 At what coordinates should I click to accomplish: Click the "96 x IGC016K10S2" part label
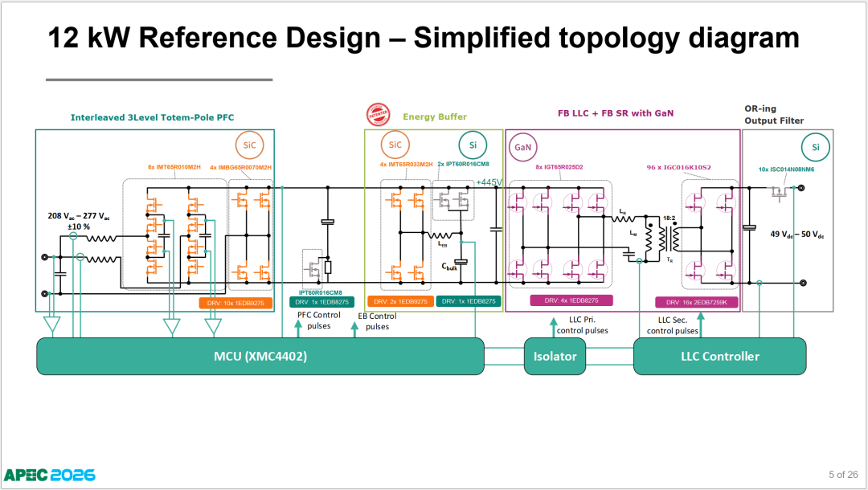[x=678, y=167]
